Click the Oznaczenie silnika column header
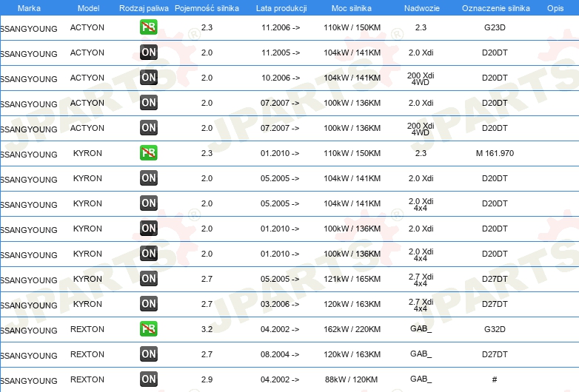This screenshot has height=392, width=579. click(x=495, y=7)
